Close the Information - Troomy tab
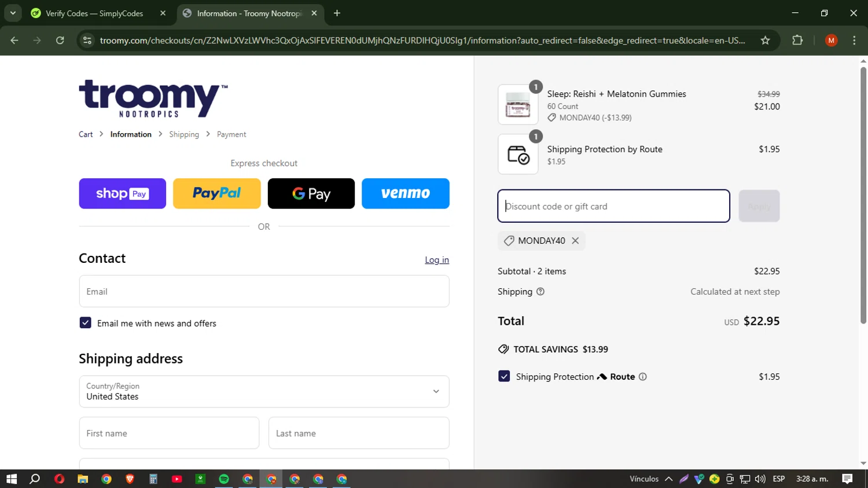This screenshot has height=488, width=868. click(314, 13)
